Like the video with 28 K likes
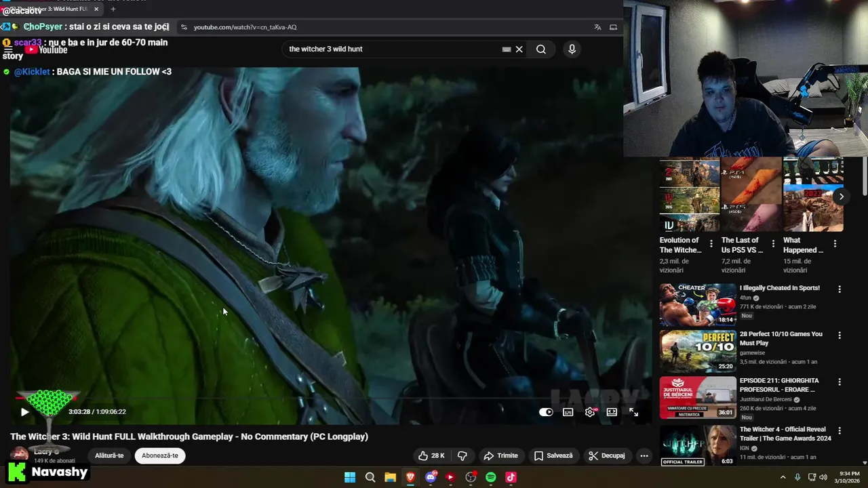 coord(431,455)
